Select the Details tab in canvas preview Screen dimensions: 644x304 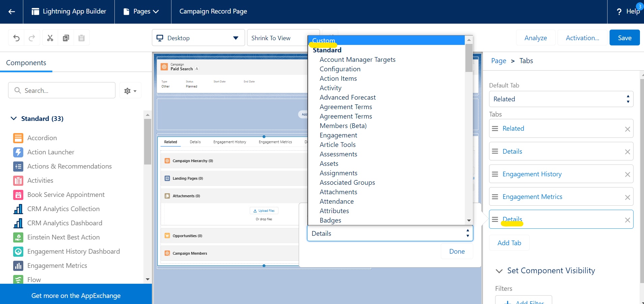195,142
